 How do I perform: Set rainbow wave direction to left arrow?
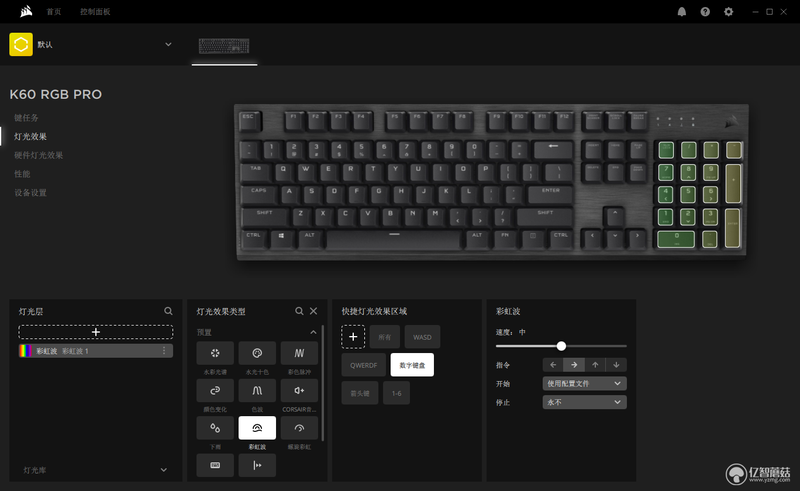(553, 365)
